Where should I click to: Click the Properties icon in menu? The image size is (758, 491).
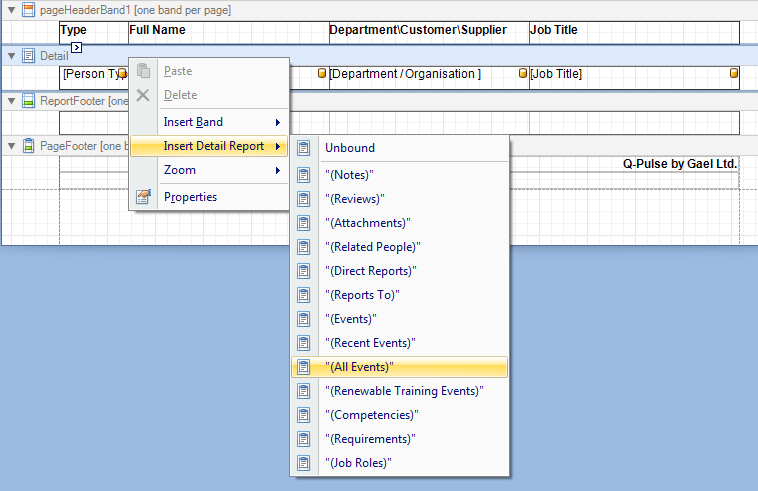[x=143, y=197]
